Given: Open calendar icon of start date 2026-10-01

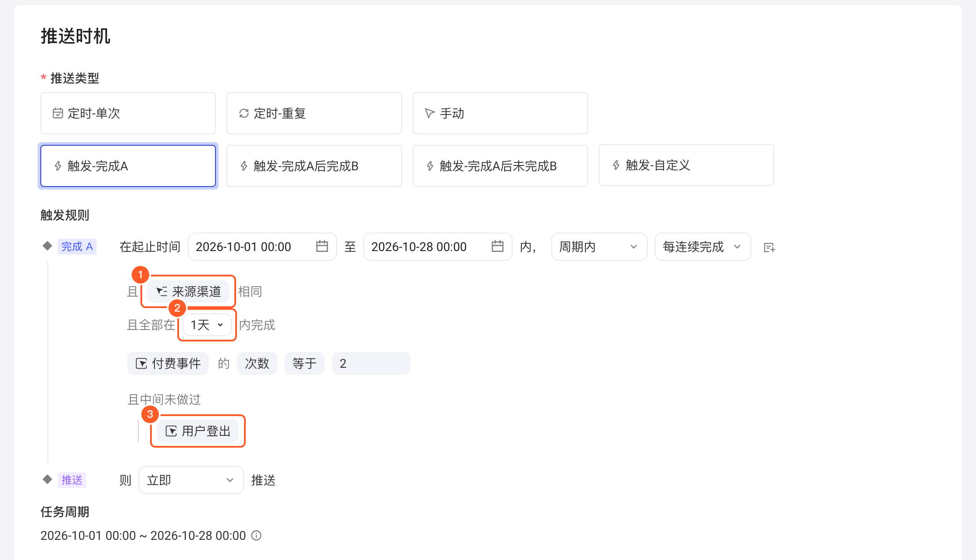Looking at the screenshot, I should coord(322,246).
